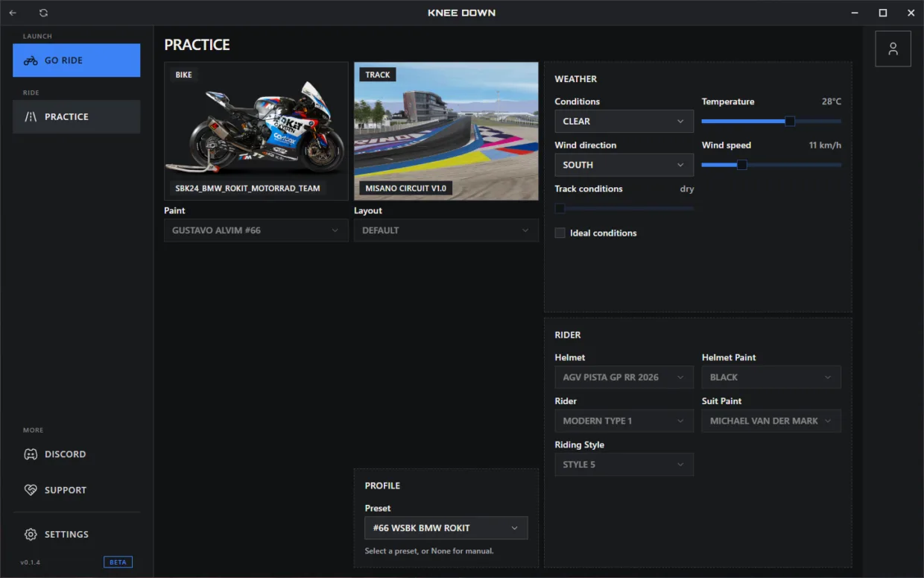The height and width of the screenshot is (578, 924).
Task: Click the BETA badge
Action: [118, 562]
